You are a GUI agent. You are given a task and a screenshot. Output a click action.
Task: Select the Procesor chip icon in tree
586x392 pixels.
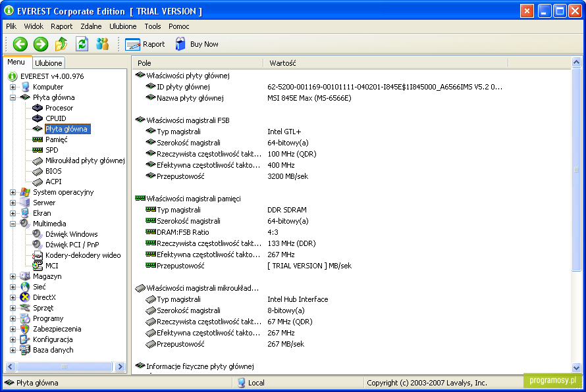(x=38, y=108)
